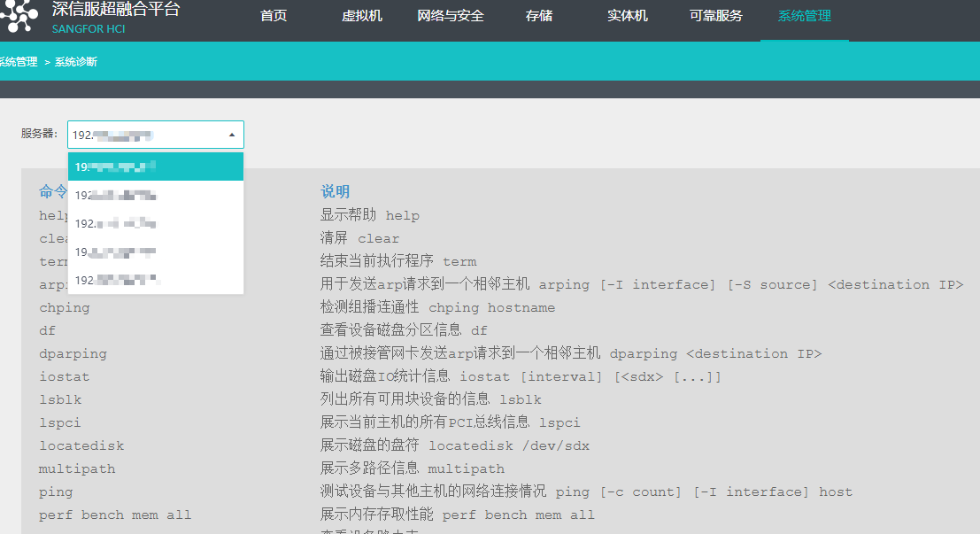Click inside the 服务器 combo box field

coord(142,135)
